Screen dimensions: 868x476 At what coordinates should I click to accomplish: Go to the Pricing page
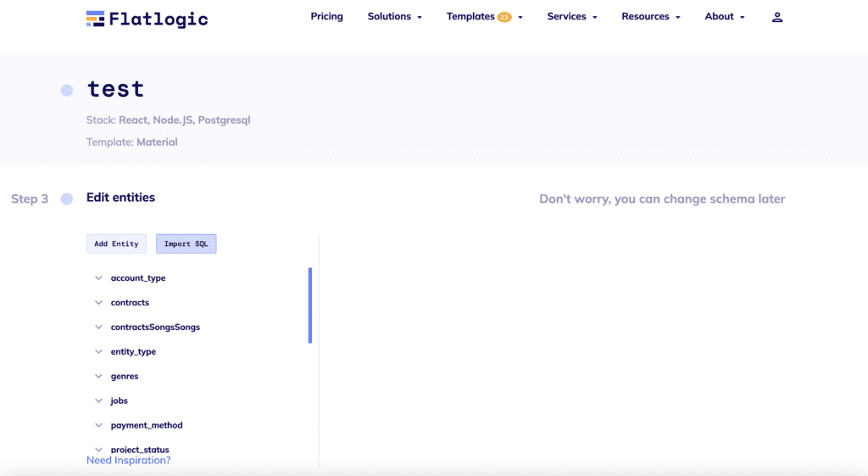click(x=326, y=17)
